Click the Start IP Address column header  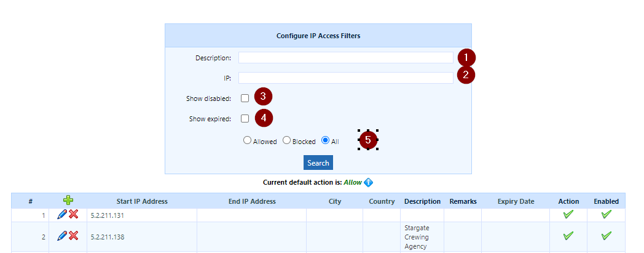tap(142, 201)
